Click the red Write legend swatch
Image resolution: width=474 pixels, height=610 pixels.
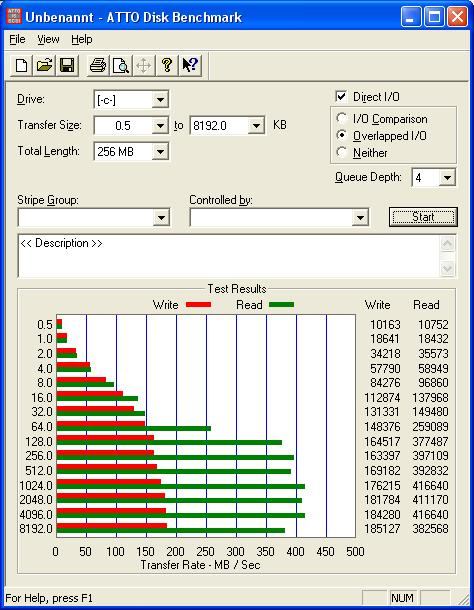(x=198, y=305)
